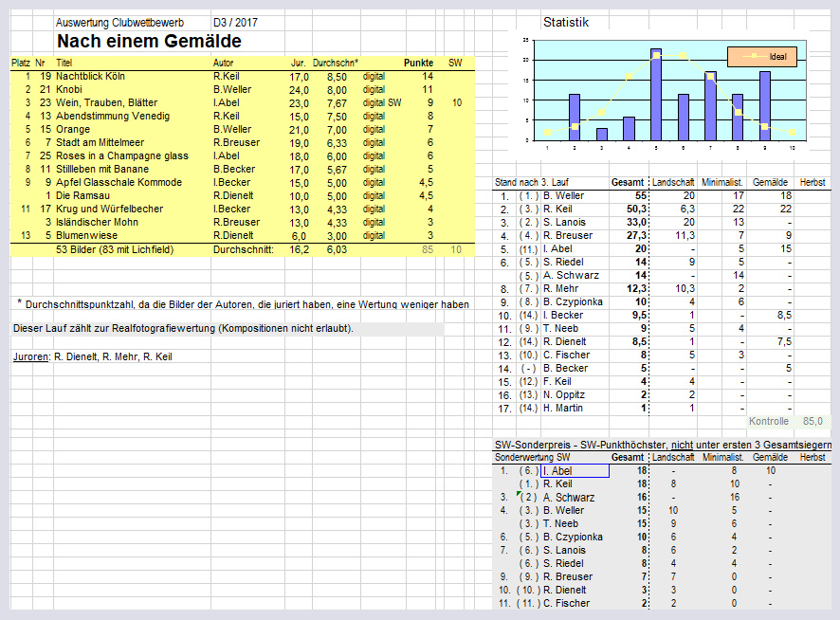Select "T. Neeb" in the Stand nach 3. Lauf table
This screenshot has height=620, width=840.
point(561,329)
